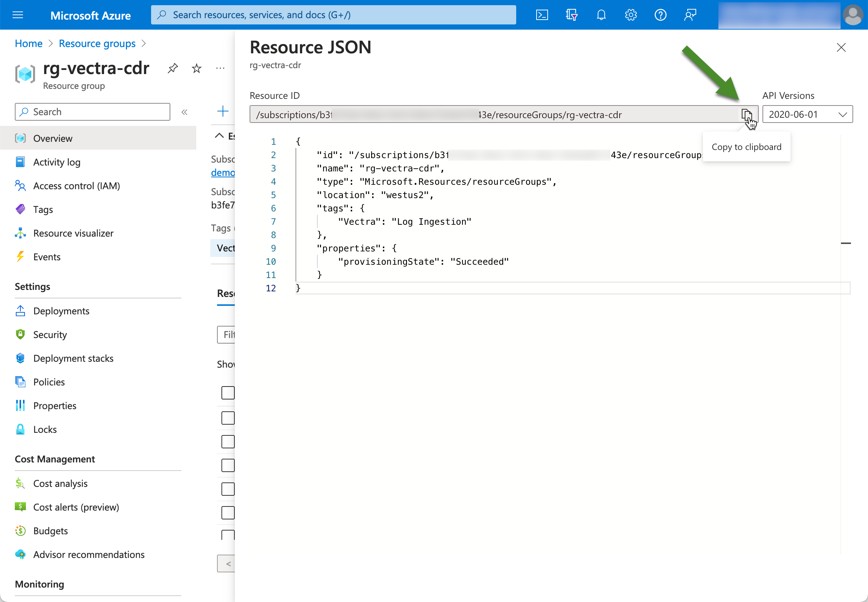The image size is (868, 602).
Task: Tick the second resource list checkbox
Action: point(228,418)
